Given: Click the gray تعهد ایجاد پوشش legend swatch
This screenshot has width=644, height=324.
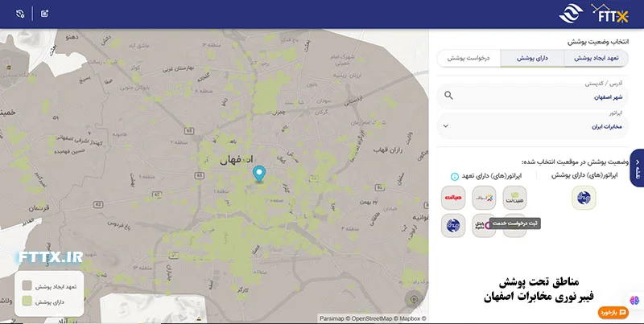Looking at the screenshot, I should pos(27,286).
